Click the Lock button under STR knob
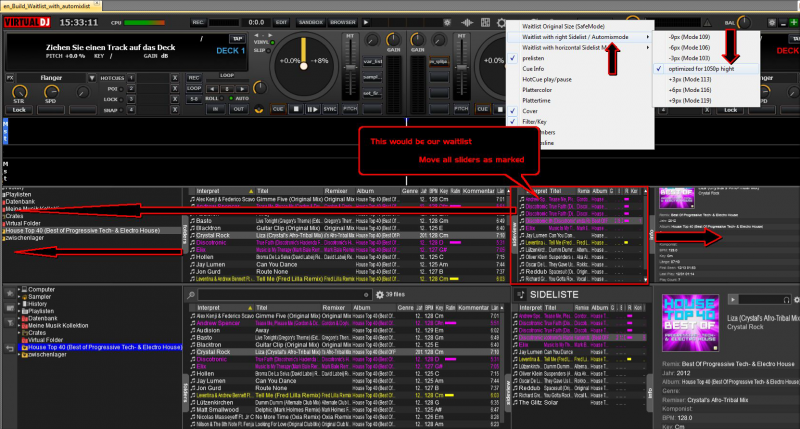Screen dimensions: 800x429 click(x=19, y=110)
